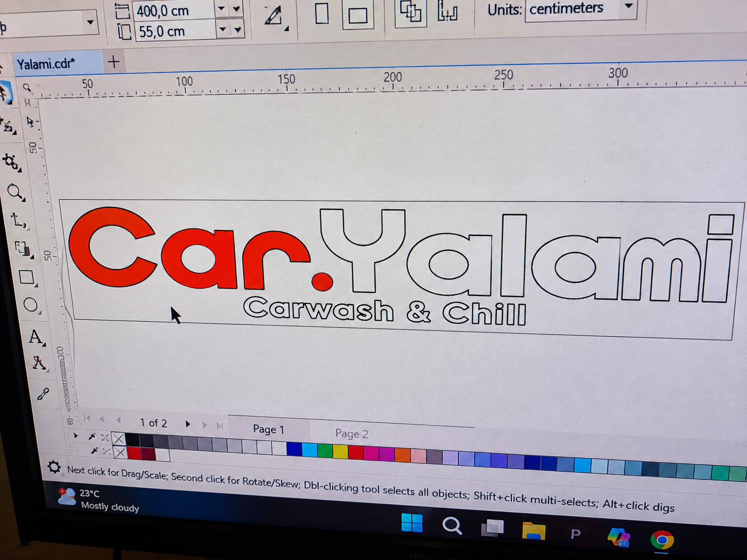
Task: Jump to the last page with the ▶| arrow
Action: (x=220, y=425)
